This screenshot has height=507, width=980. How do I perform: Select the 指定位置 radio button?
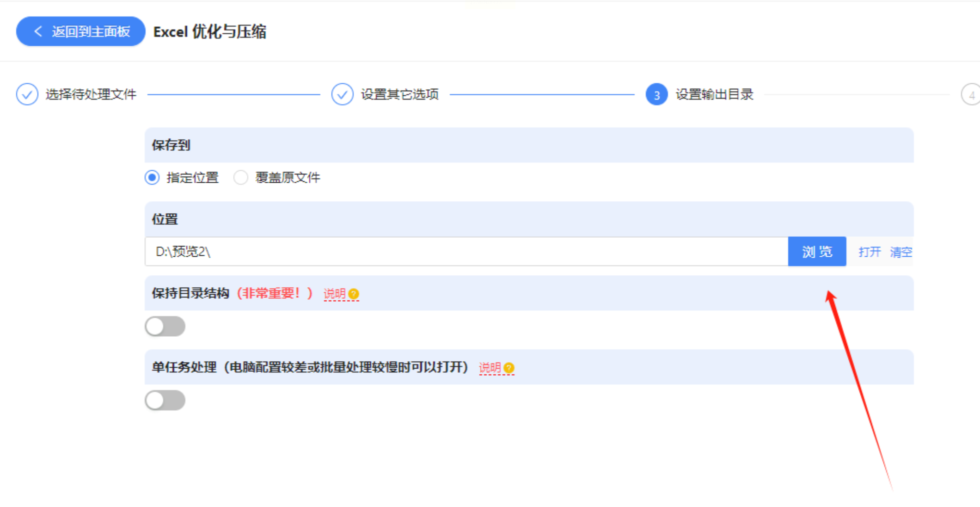[x=152, y=178]
